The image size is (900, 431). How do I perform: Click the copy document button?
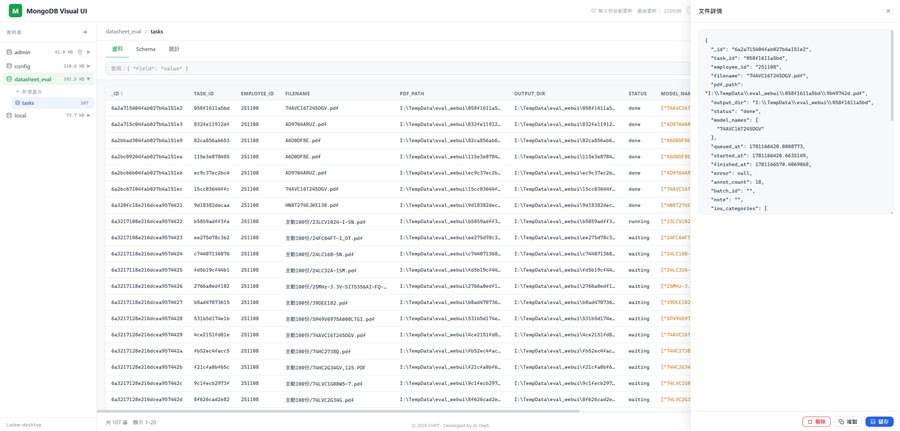[848, 421]
